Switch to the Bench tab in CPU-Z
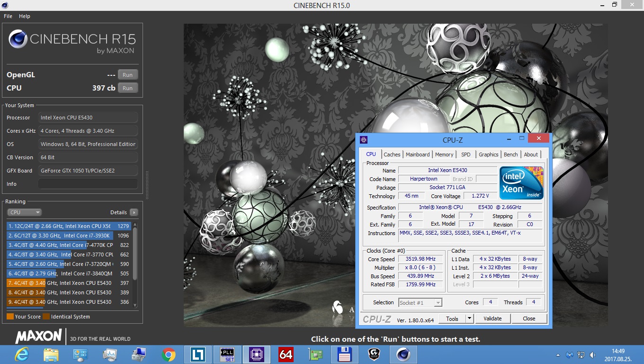Viewport: 644px width, 364px height. pyautogui.click(x=510, y=154)
